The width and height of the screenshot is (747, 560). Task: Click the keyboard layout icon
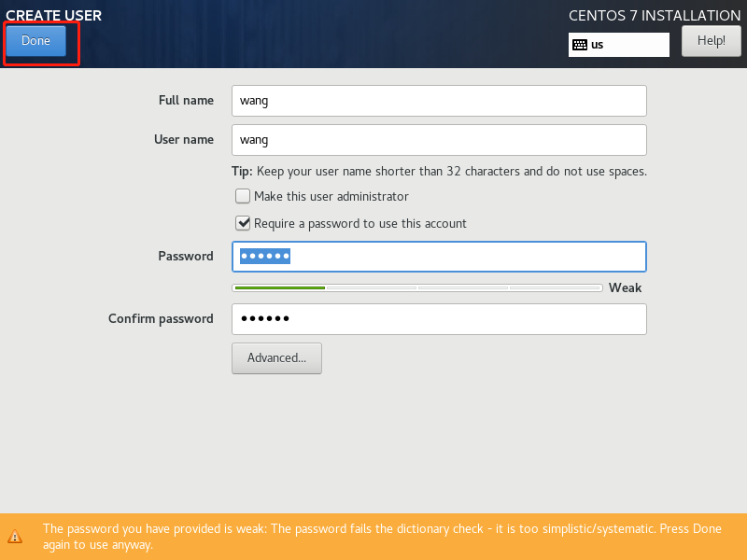[579, 45]
